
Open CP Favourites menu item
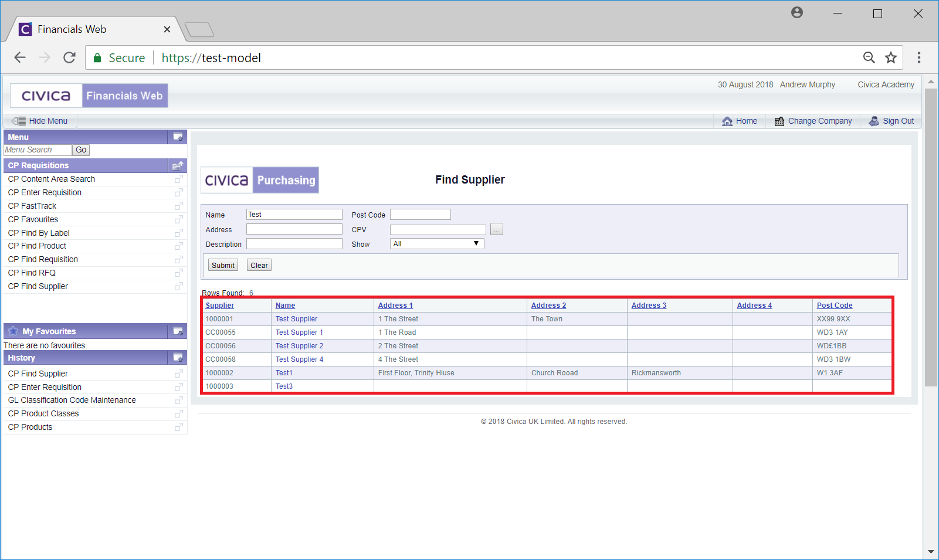click(x=33, y=219)
